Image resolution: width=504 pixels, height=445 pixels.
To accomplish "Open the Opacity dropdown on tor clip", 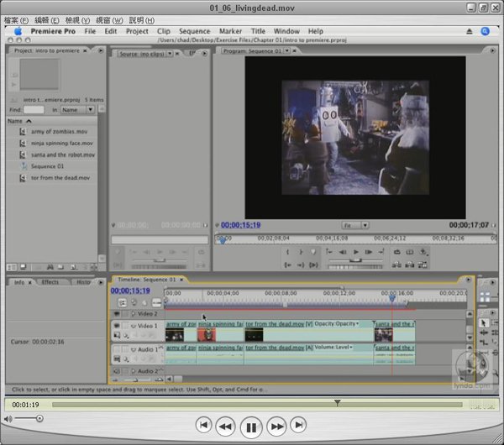I will 358,323.
